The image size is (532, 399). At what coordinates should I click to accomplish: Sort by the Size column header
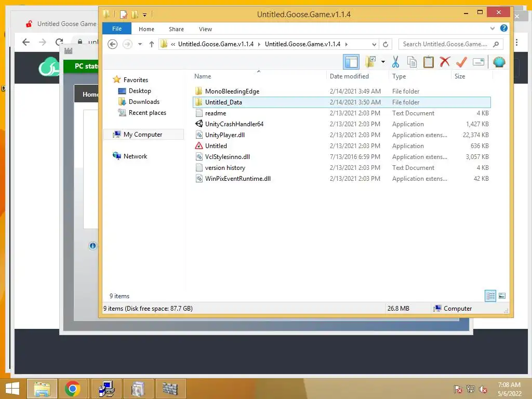point(460,76)
